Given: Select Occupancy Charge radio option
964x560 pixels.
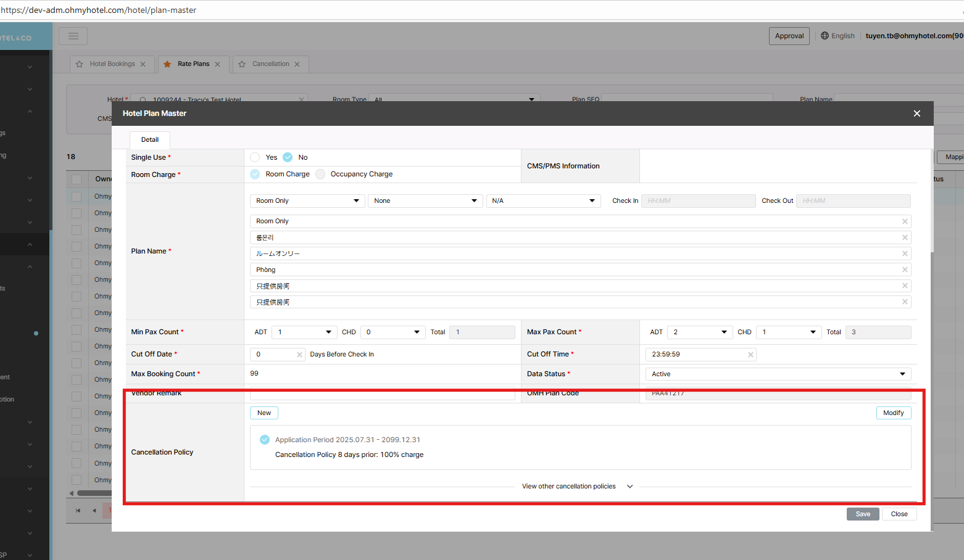Looking at the screenshot, I should (320, 175).
